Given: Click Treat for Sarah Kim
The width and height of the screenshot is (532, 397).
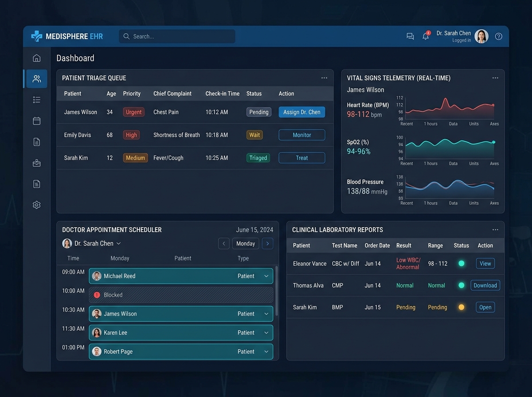Looking at the screenshot, I should click(302, 158).
